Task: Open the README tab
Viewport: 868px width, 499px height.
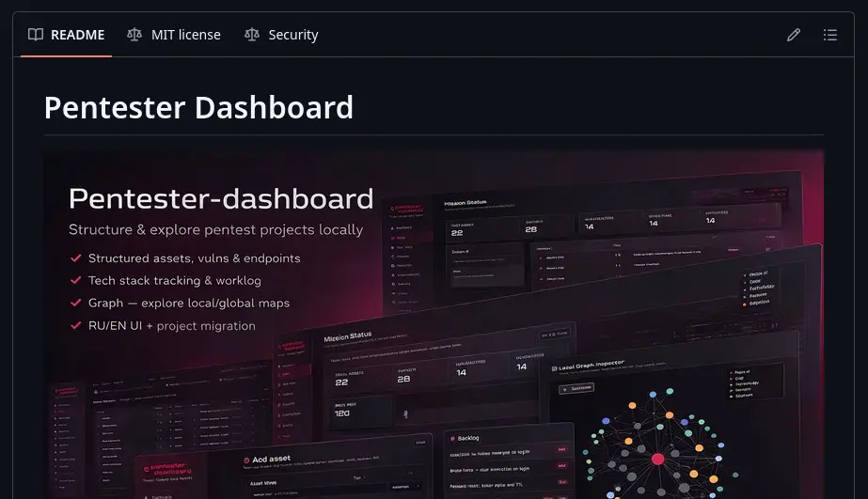Action: click(x=67, y=35)
